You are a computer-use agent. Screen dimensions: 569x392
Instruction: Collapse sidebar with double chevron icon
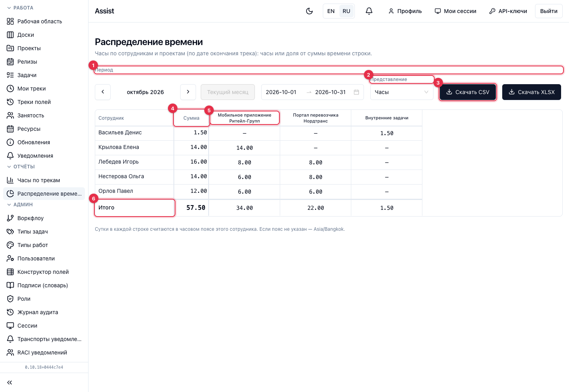point(10,383)
